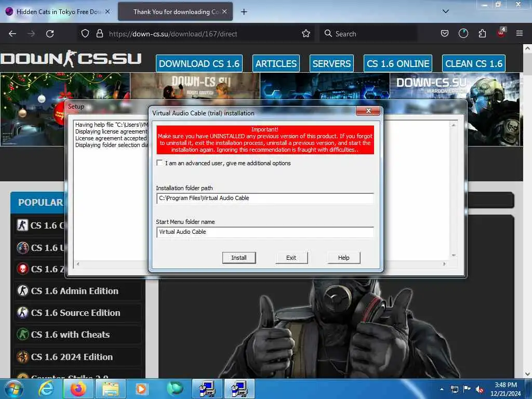Edit the Installation folder path field
The image size is (532, 399).
(265, 198)
